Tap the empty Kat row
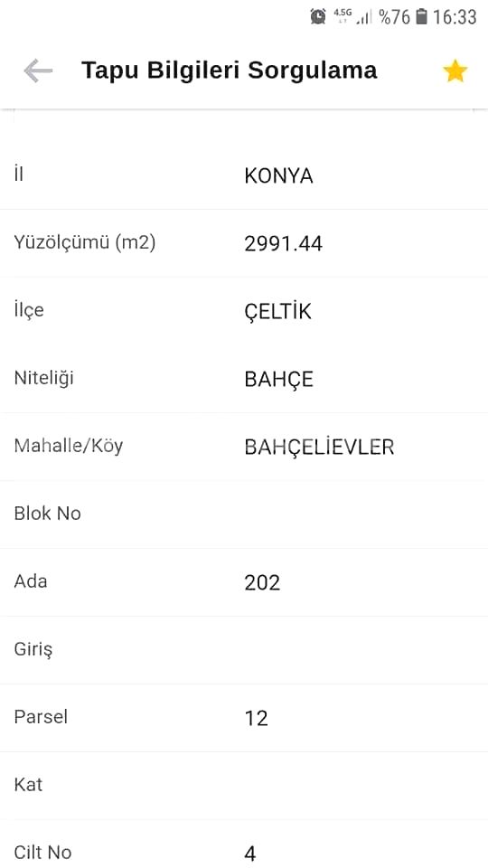Image resolution: width=488 pixels, height=868 pixels. (244, 786)
